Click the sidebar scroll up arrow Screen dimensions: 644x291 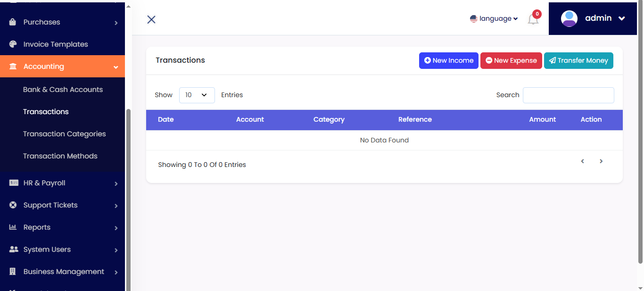[x=128, y=6]
